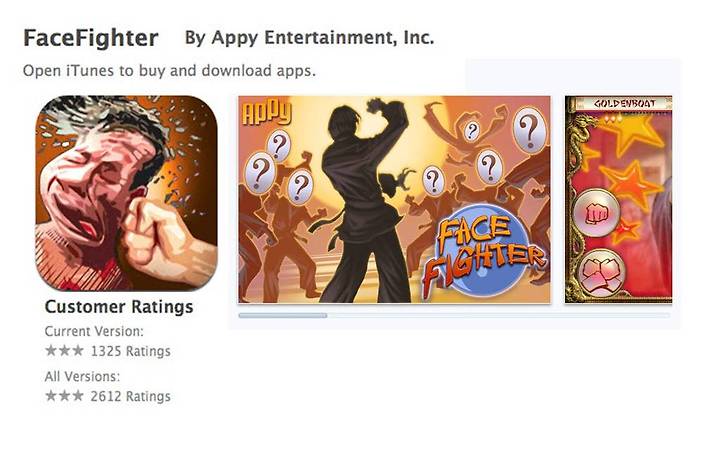Screen dimensions: 720x461
Task: Click the screenshot scrollbar thumb
Action: (283, 315)
